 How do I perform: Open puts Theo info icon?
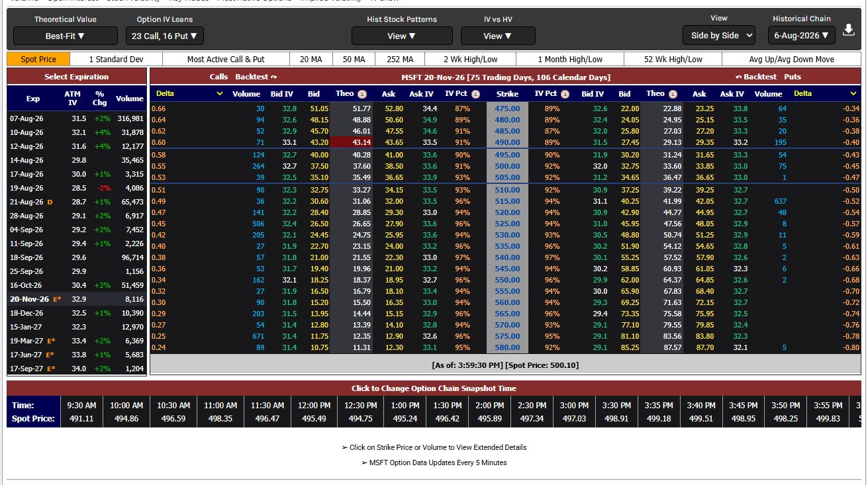[673, 94]
